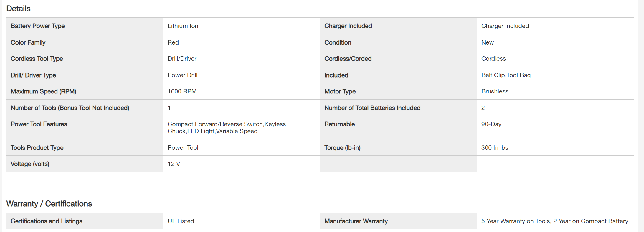The height and width of the screenshot is (232, 644).
Task: Click the Color Family label
Action: [x=28, y=42]
